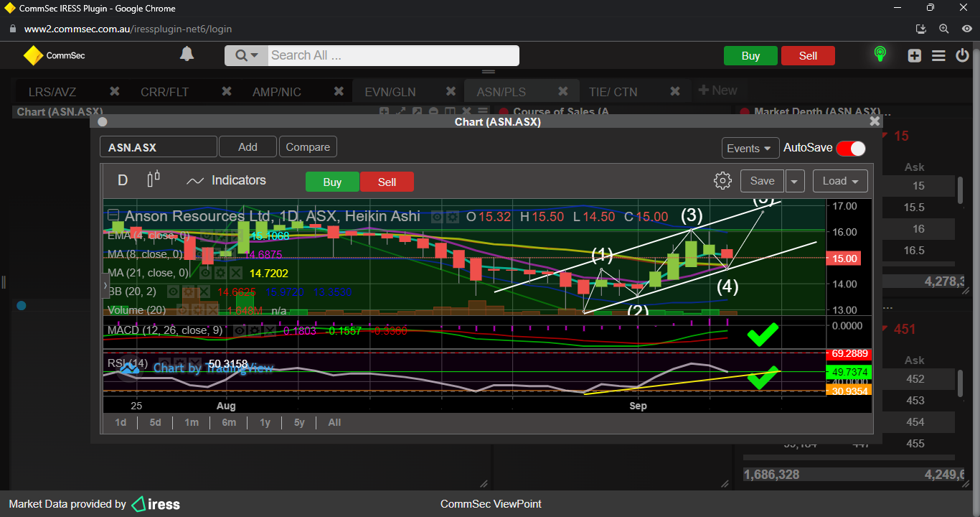Close the ASN/PLS tab
980x517 pixels.
pyautogui.click(x=563, y=91)
